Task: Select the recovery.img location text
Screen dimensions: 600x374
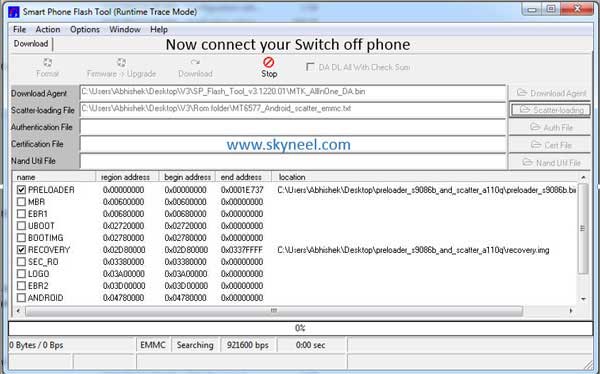Action: click(413, 250)
